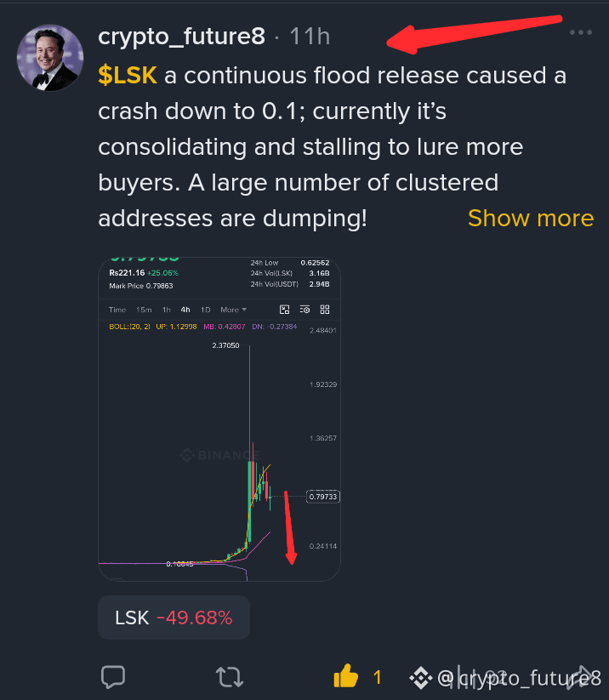Open crypto_future8 profile avatar
The height and width of the screenshot is (700, 609).
[x=50, y=58]
